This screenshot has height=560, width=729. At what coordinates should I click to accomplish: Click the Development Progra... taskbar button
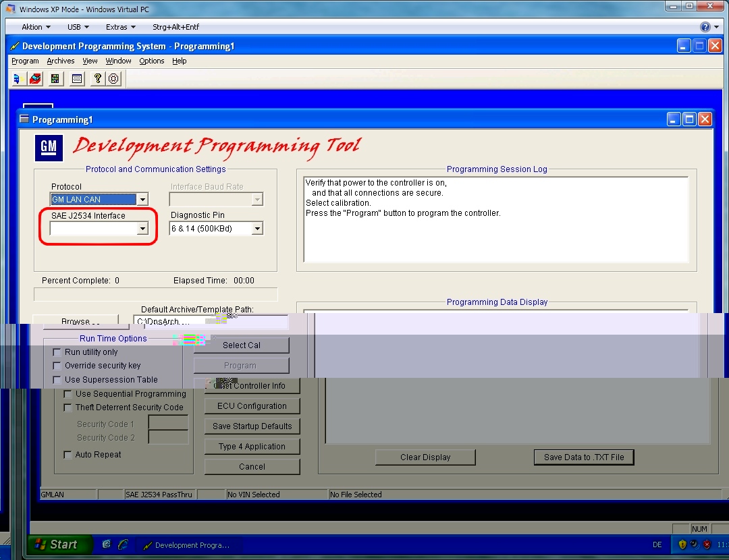click(x=188, y=545)
